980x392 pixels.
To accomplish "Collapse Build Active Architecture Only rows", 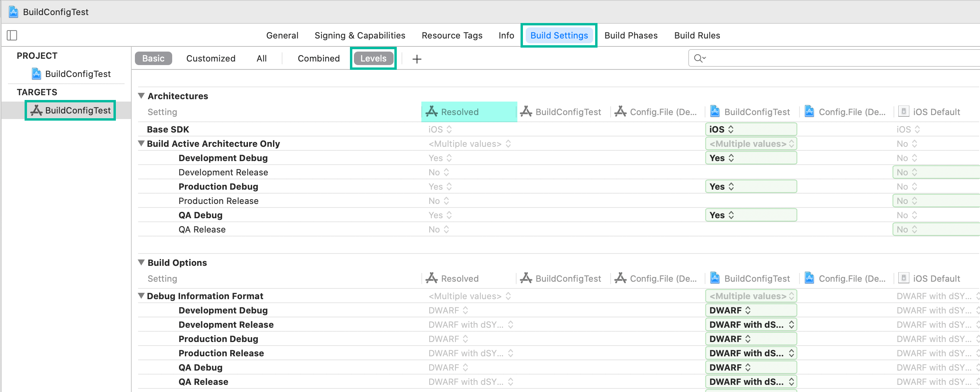I will [x=141, y=144].
